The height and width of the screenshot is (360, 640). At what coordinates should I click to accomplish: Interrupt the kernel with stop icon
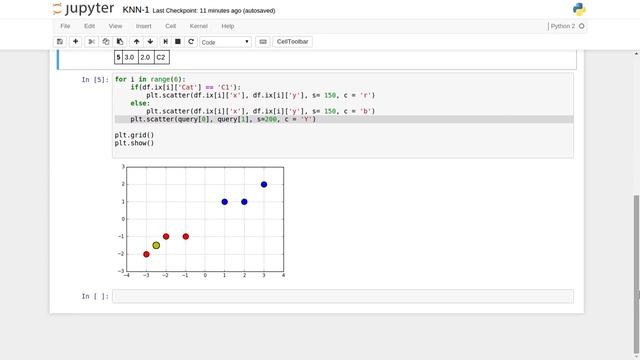click(x=178, y=42)
